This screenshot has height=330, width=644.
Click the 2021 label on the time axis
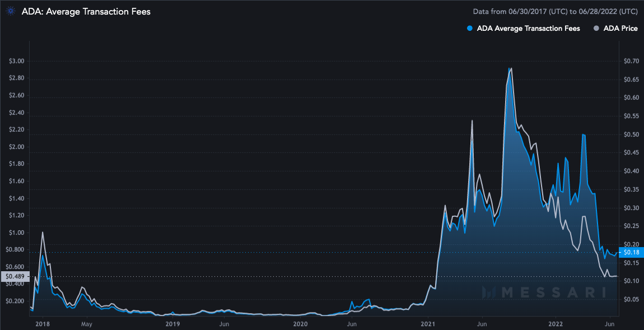(x=428, y=324)
